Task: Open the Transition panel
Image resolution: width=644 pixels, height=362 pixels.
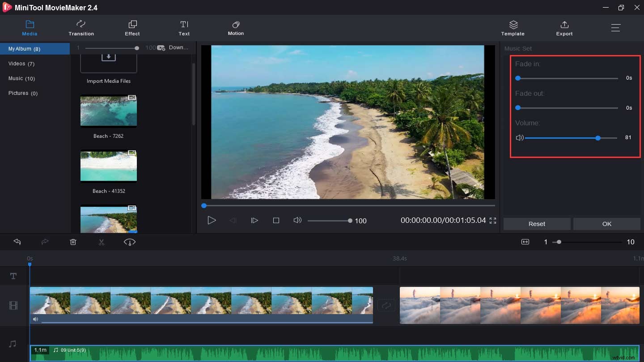Action: 81,28
